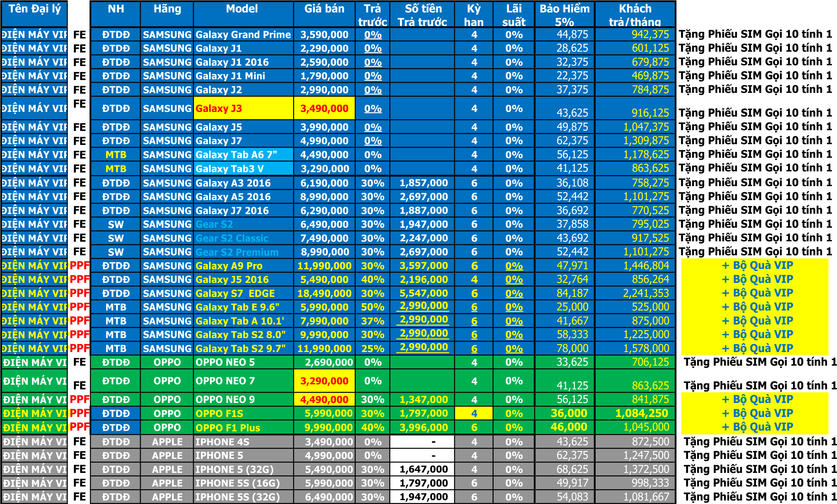837x504 pixels.
Task: Click the yellow 3,490,000 price cell
Action: (x=324, y=108)
